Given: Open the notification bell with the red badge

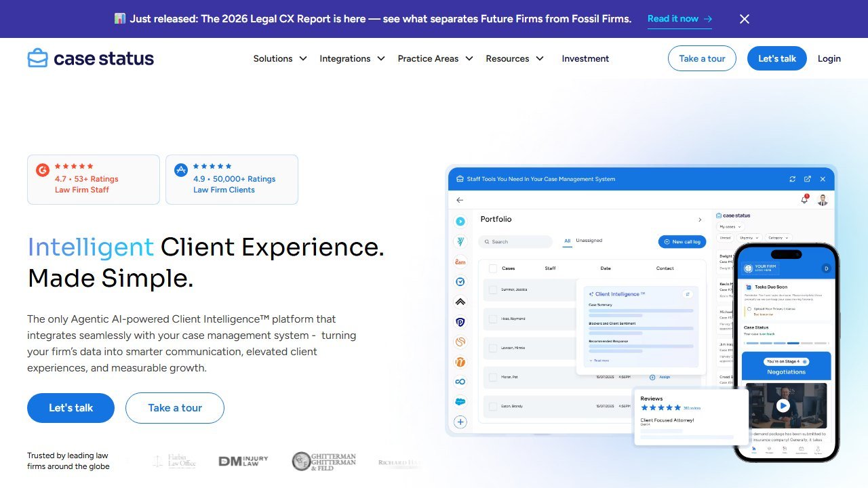Looking at the screenshot, I should point(804,200).
